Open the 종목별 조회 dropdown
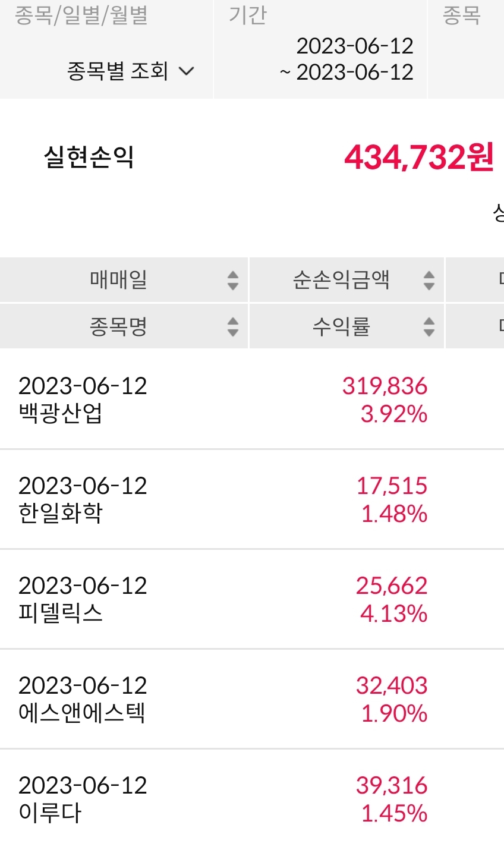Viewport: 504px width, 856px height. 118,71
